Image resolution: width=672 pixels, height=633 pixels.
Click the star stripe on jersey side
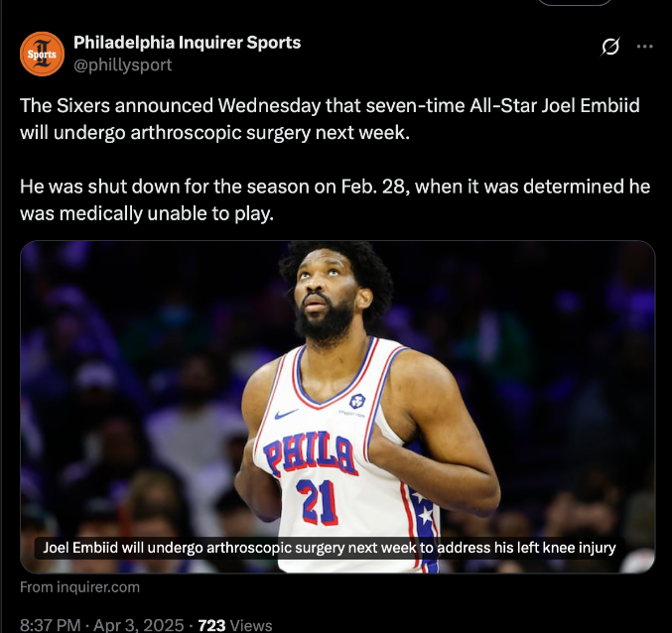[424, 529]
